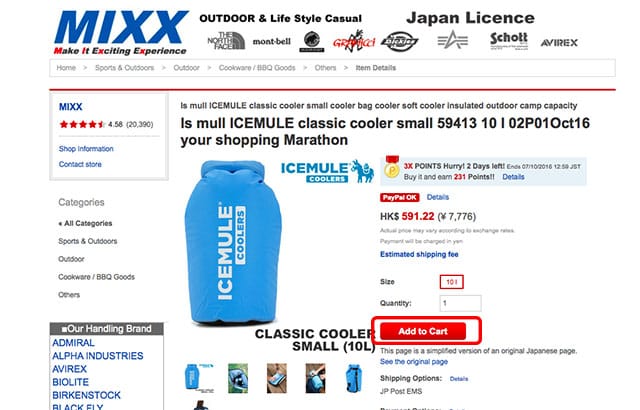Click the gold points medal icon
This screenshot has width=640, height=410.
click(392, 167)
